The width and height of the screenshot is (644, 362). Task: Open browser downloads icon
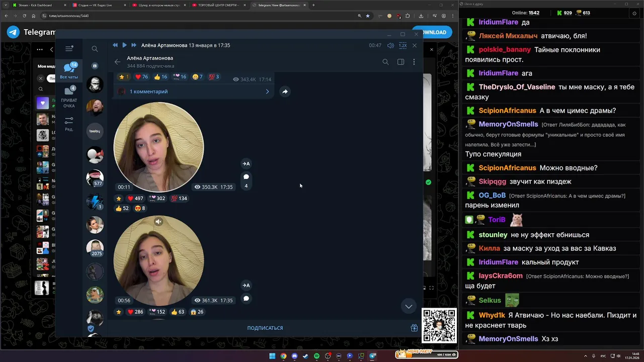[421, 16]
